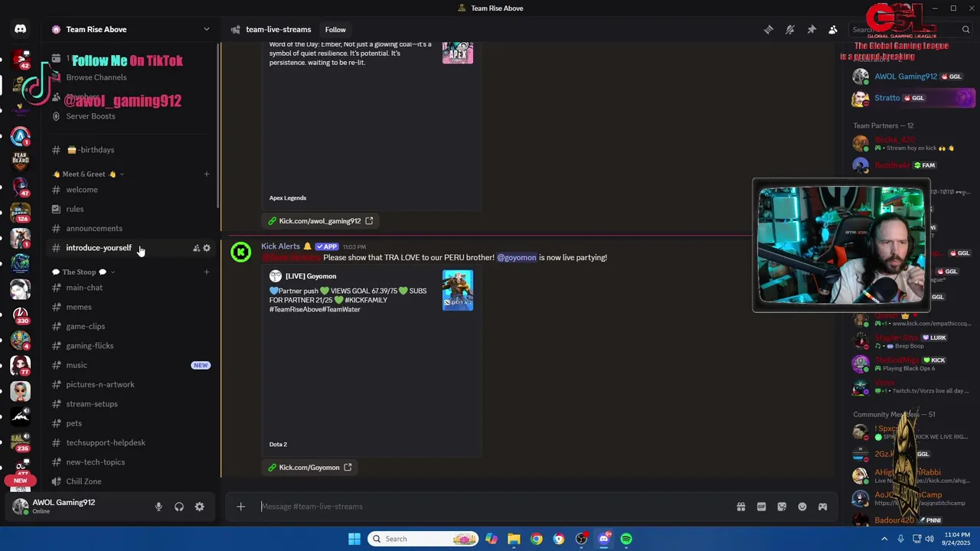Image resolution: width=980 pixels, height=551 pixels.
Task: Open Kick.com/Goyomon link
Action: coord(309,468)
